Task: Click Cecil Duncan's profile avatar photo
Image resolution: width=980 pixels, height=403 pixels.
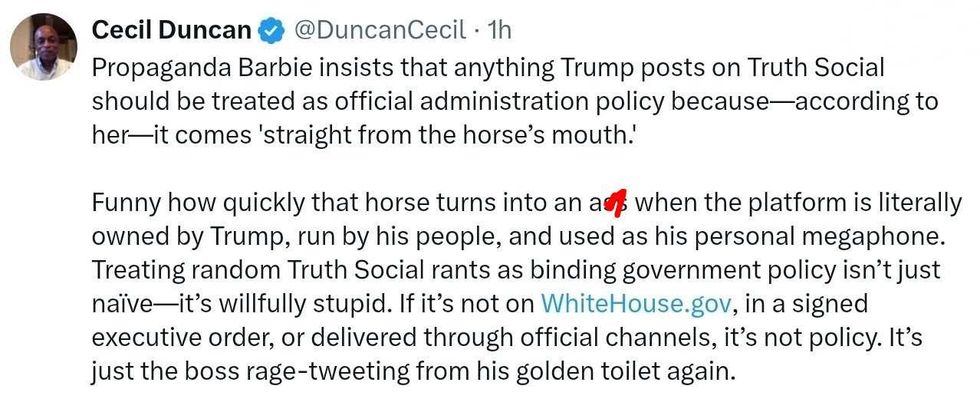Action: [44, 47]
